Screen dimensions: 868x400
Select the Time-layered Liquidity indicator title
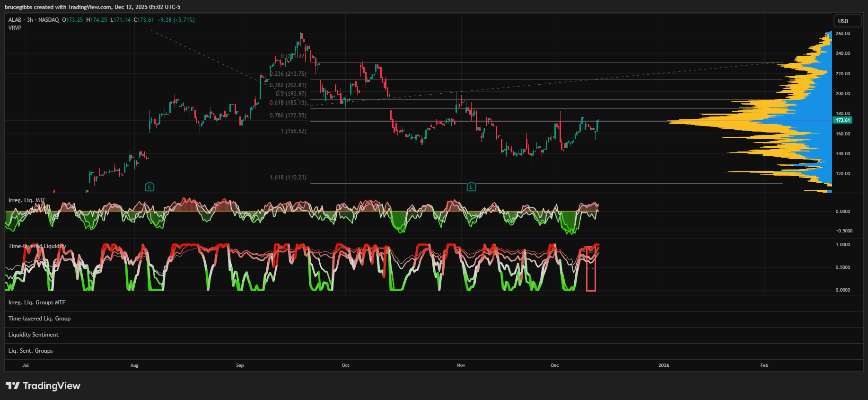pos(37,246)
